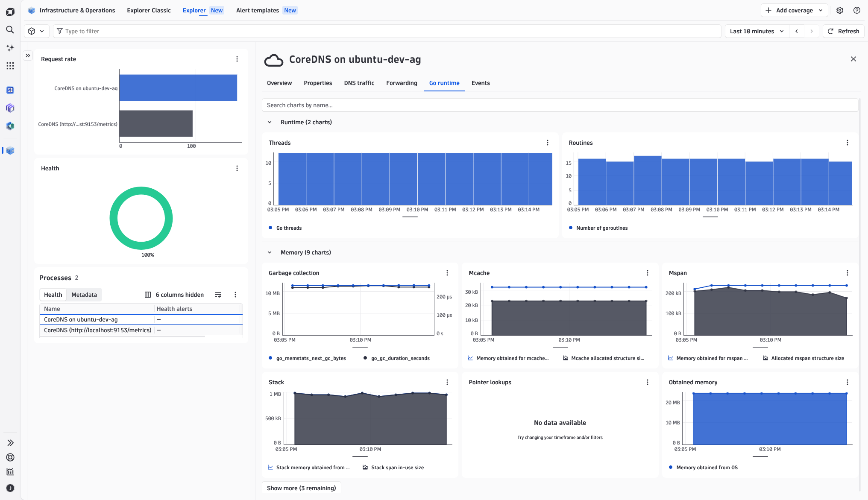Image resolution: width=868 pixels, height=500 pixels.
Task: Switch to the Overview tab
Action: (279, 83)
